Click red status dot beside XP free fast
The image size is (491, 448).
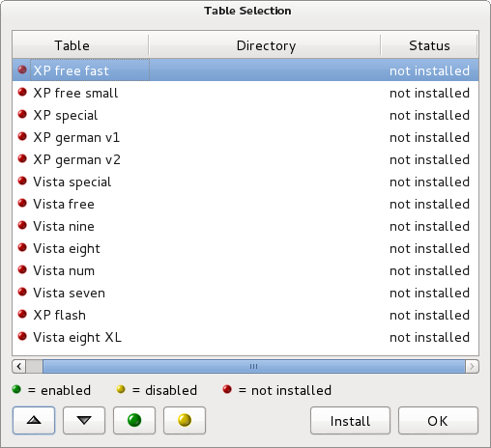[22, 70]
